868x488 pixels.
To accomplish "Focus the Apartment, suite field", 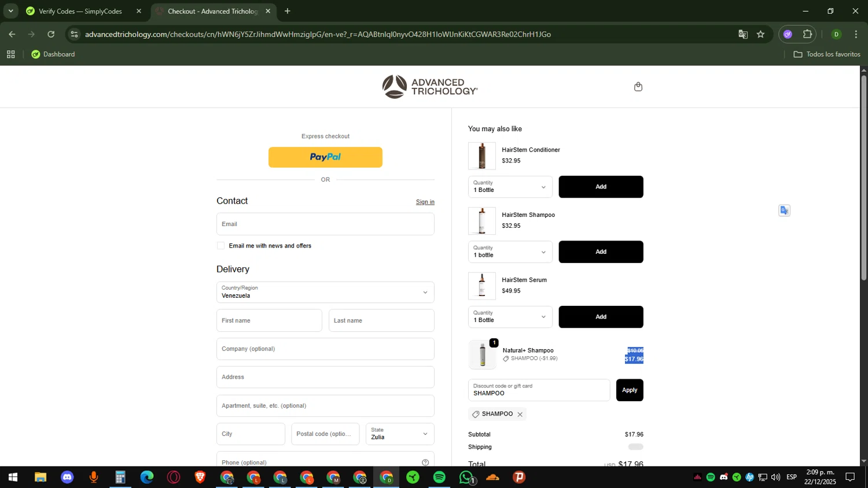I will point(325,406).
